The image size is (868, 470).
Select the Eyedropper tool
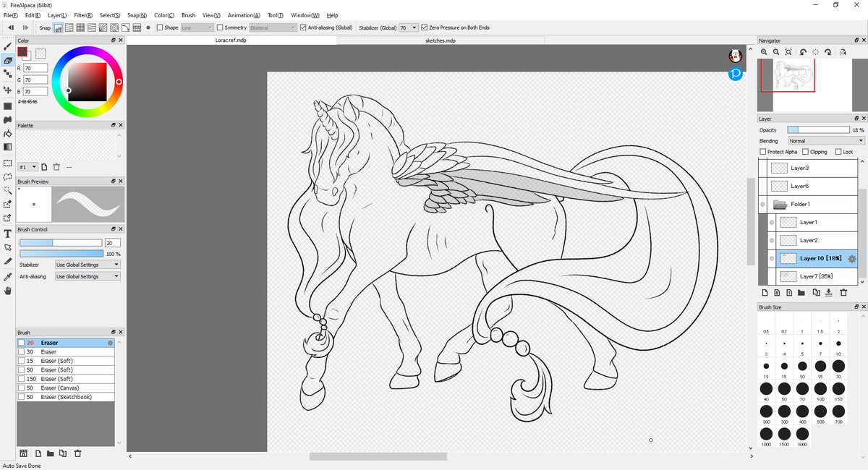[7, 277]
